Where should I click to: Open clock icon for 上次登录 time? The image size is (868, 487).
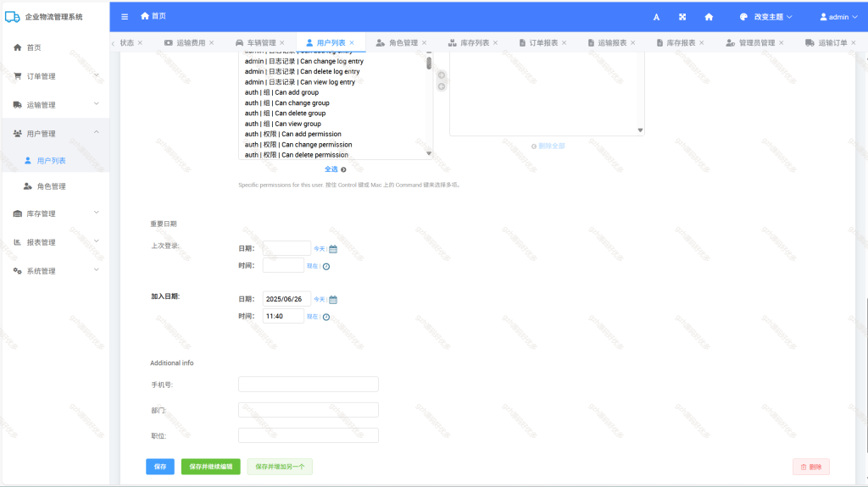pyautogui.click(x=326, y=266)
